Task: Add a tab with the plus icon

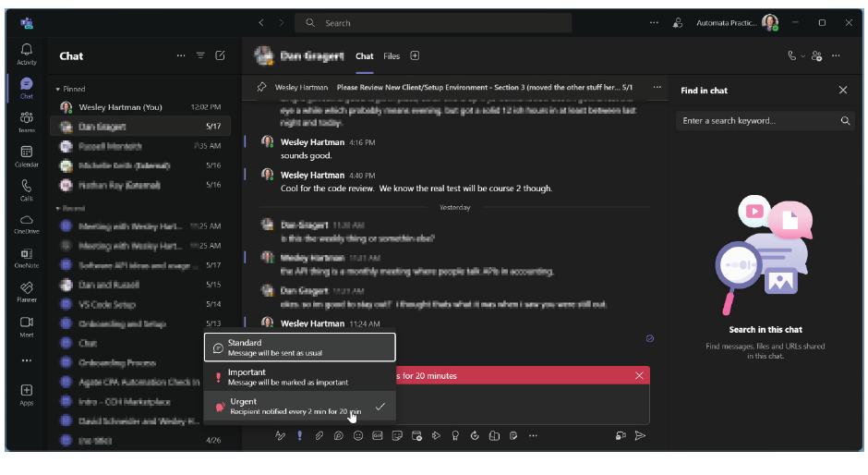Action: point(415,56)
